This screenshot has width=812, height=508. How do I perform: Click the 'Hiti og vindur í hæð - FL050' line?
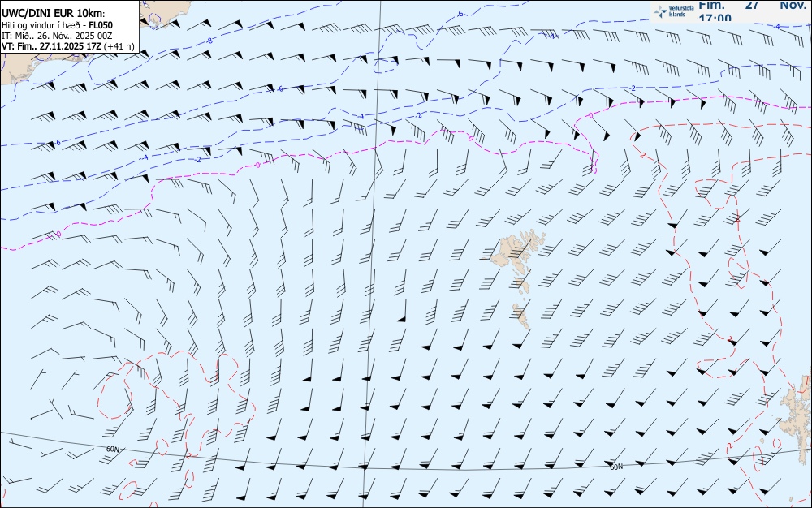(x=58, y=25)
